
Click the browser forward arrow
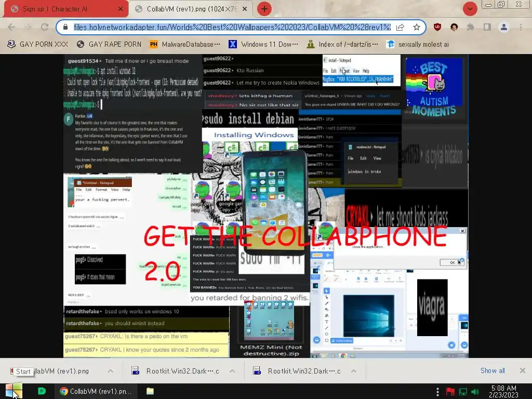[28, 27]
